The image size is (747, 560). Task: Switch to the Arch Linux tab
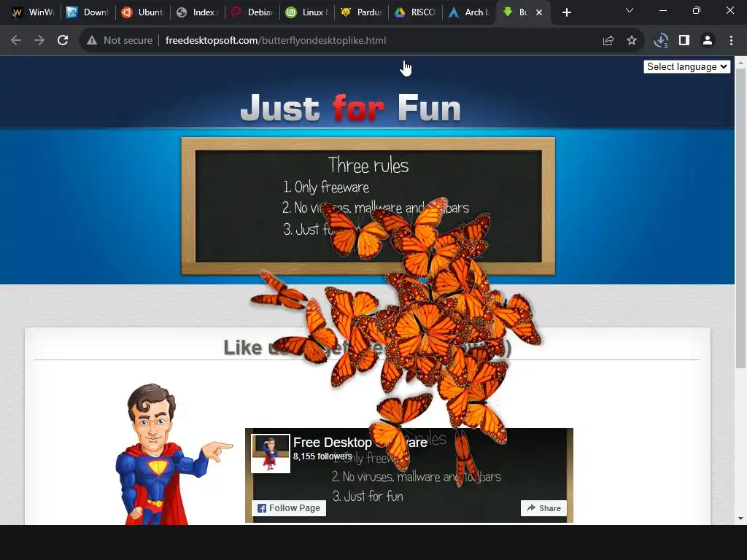tap(470, 13)
